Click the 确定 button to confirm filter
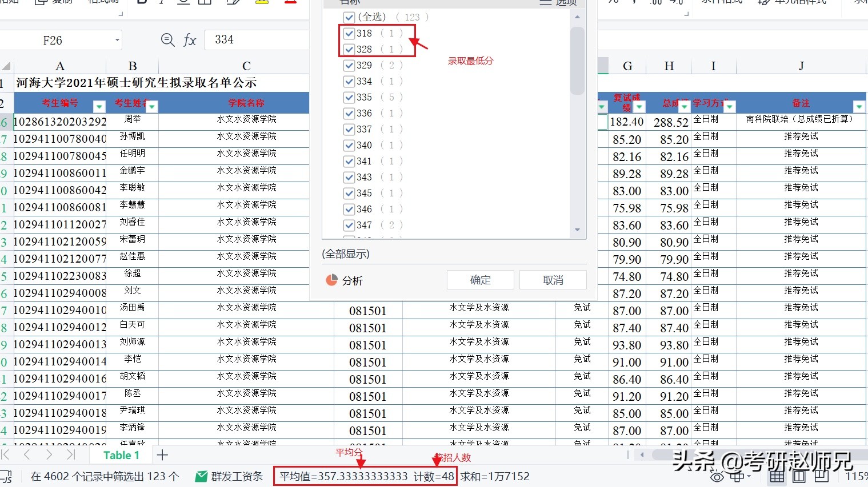868x487 pixels. click(480, 279)
